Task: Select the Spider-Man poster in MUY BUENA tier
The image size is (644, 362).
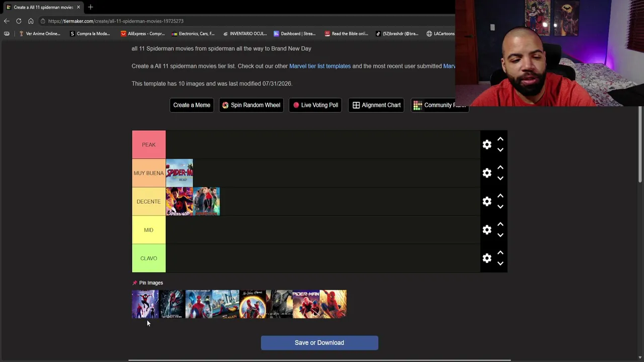Action: 179,173
